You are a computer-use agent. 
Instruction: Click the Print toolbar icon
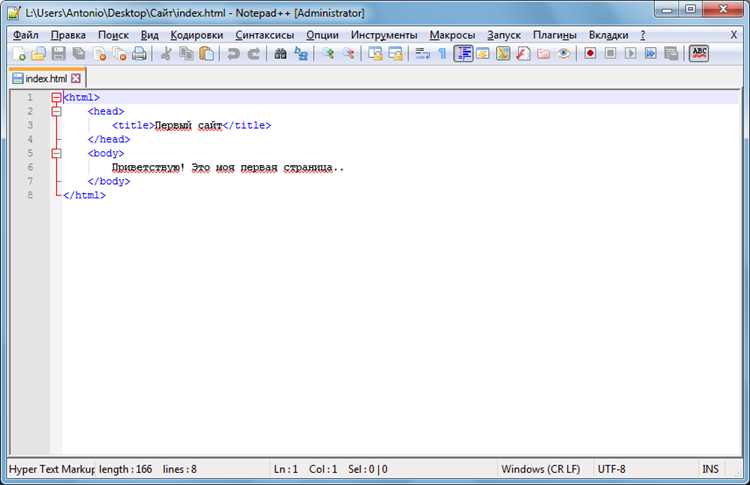point(139,54)
